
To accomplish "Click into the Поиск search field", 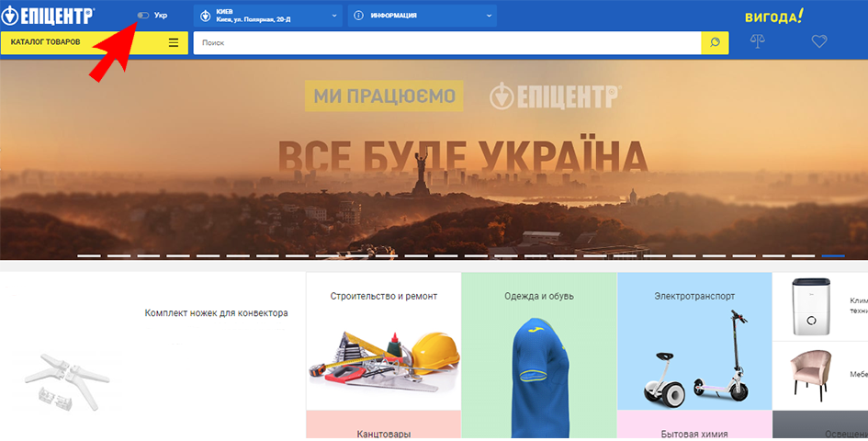I will 445,42.
